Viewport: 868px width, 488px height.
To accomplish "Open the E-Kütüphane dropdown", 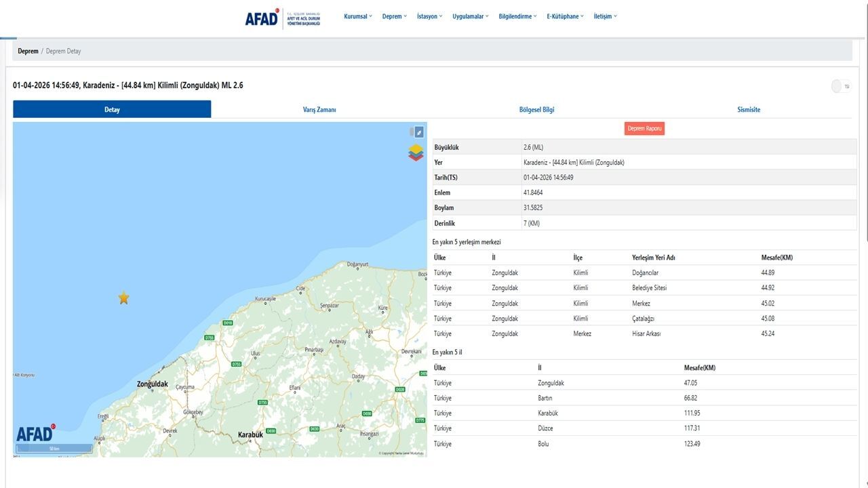I will tap(564, 16).
